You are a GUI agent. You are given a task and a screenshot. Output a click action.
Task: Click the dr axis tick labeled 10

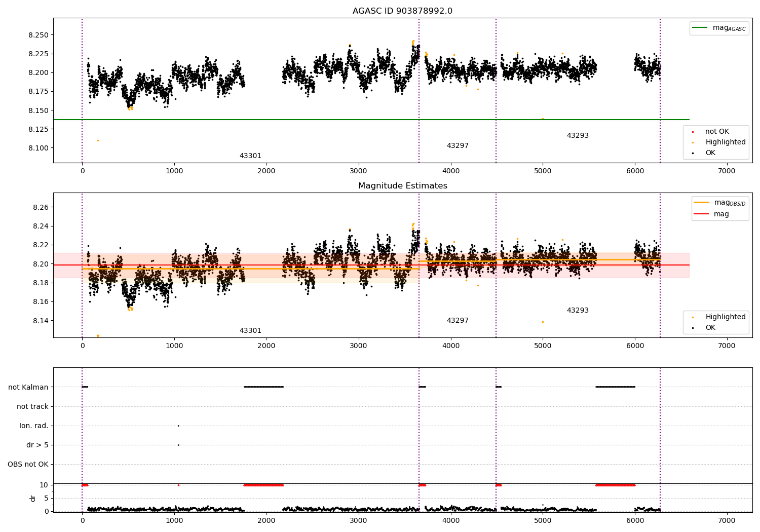[44, 485]
